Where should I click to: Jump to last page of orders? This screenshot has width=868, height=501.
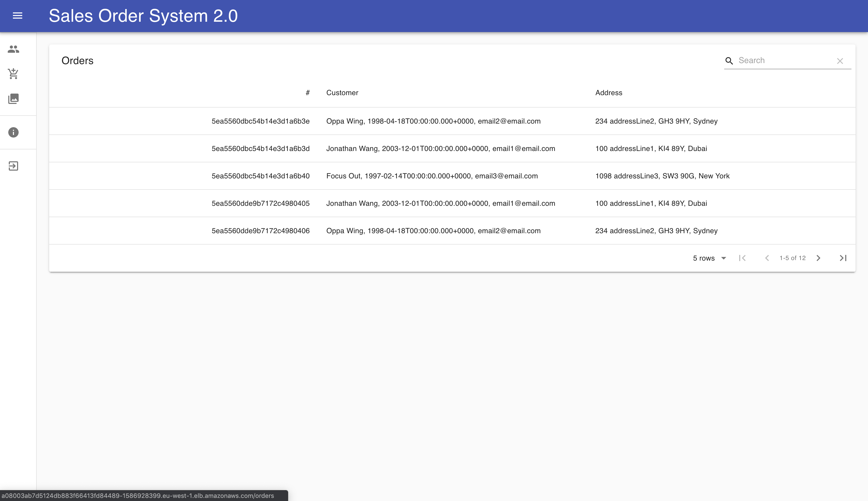pos(843,258)
